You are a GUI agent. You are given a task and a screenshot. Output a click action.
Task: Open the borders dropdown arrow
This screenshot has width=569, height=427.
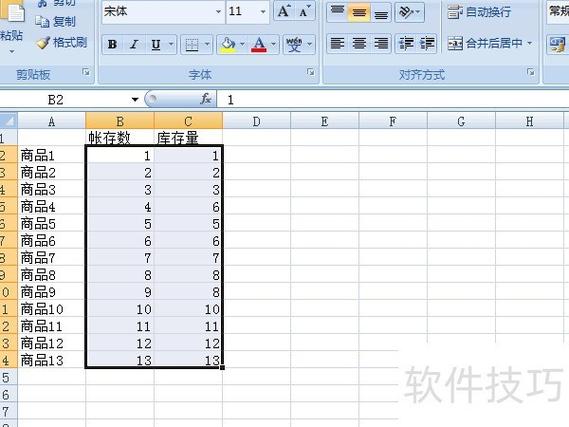[x=207, y=45]
